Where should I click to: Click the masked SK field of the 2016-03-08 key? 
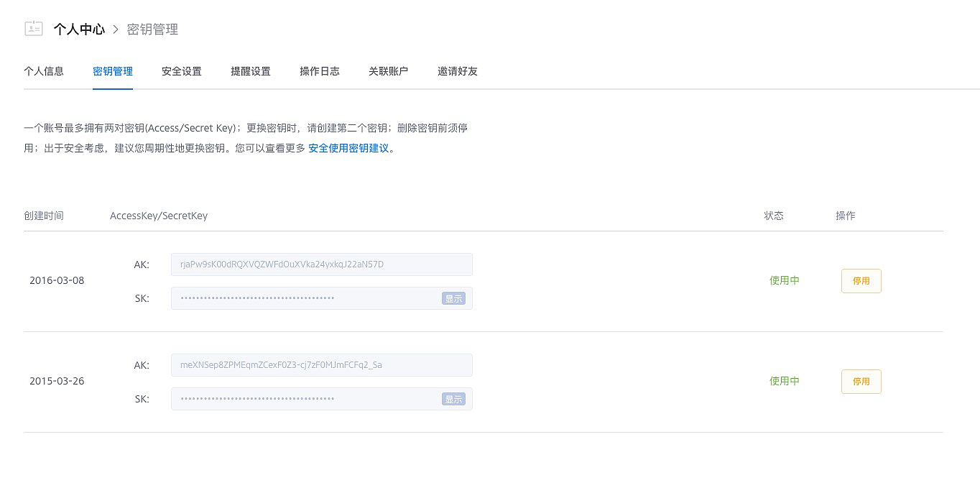point(305,298)
